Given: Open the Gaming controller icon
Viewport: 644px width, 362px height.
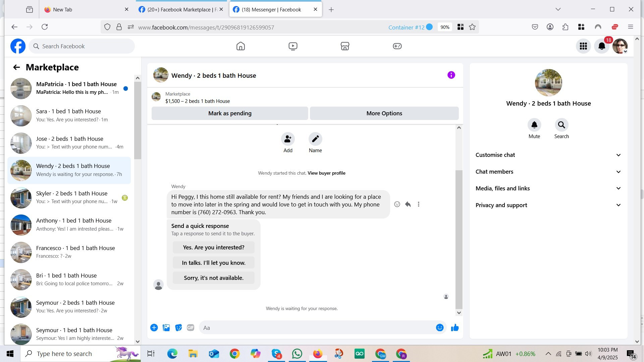Looking at the screenshot, I should tap(397, 46).
